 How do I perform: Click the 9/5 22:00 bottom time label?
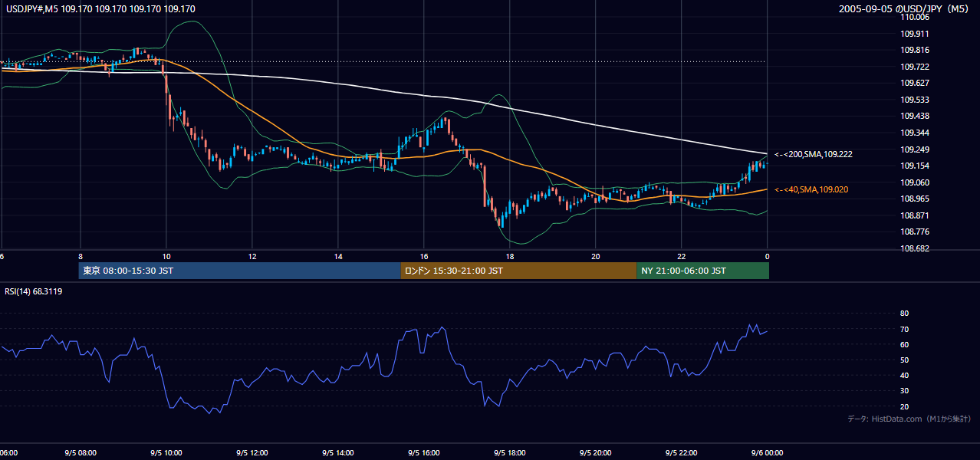point(681,453)
